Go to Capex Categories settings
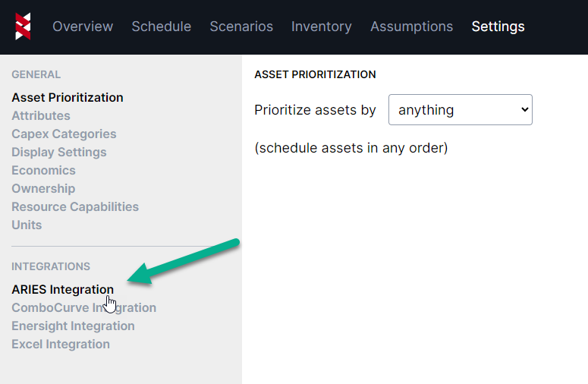The width and height of the screenshot is (588, 384). point(64,134)
